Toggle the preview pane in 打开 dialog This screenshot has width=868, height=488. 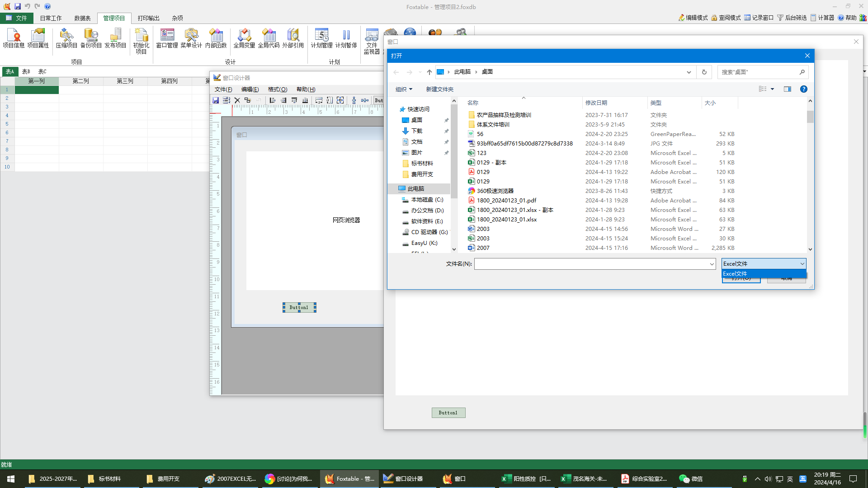[x=788, y=89]
